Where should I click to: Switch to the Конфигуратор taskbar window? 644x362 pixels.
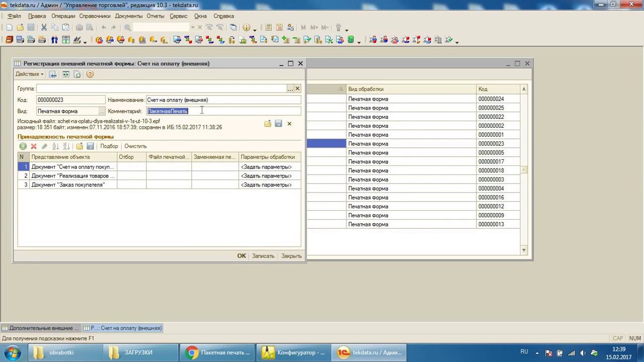tap(293, 352)
